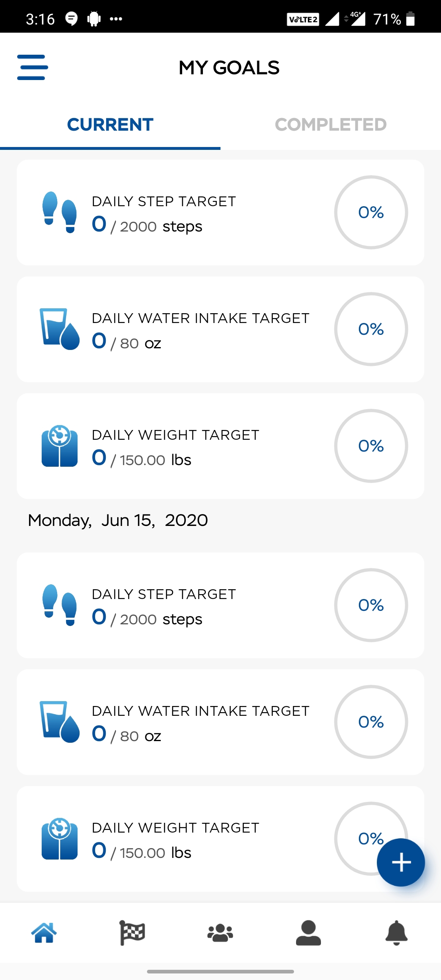Open first DAILY WATER INTAKE TARGET card
This screenshot has width=441, height=980.
point(220,329)
